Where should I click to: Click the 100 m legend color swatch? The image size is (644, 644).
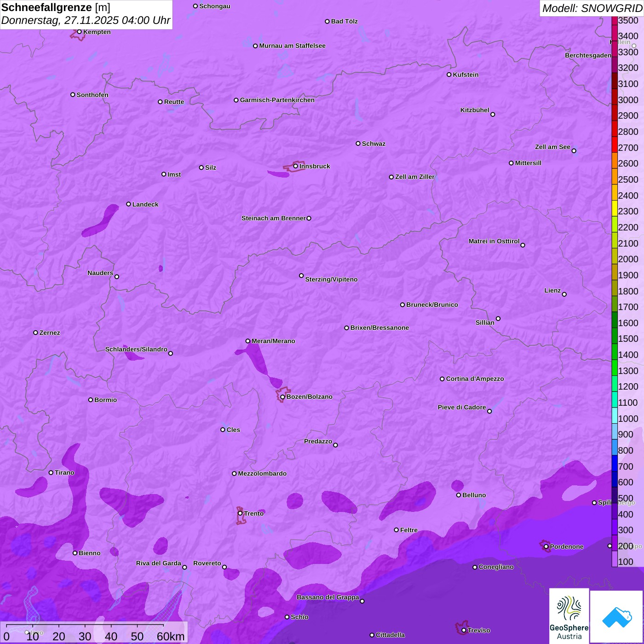615,559
